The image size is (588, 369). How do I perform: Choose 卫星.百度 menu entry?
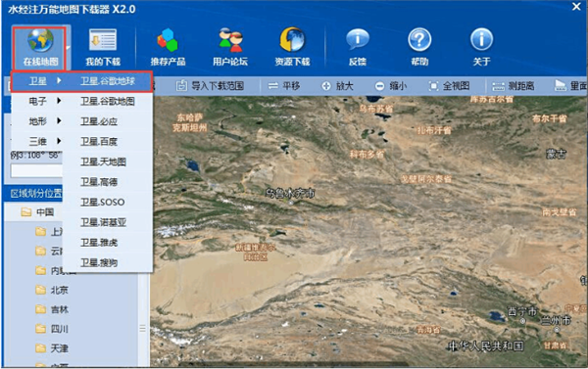click(108, 142)
